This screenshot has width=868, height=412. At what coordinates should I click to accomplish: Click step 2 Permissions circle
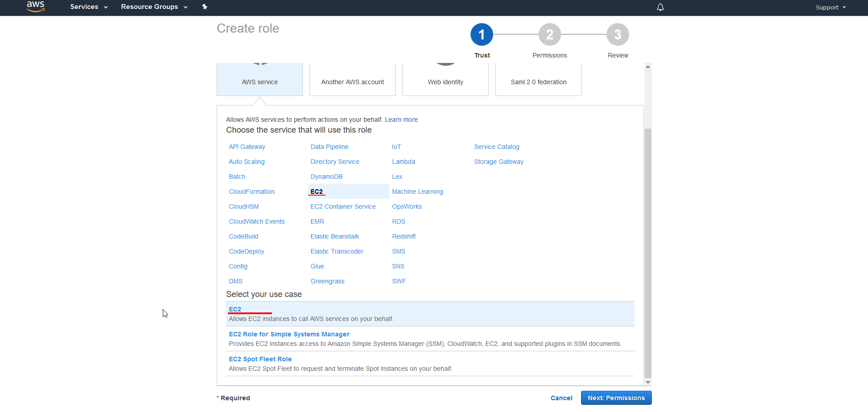point(549,35)
